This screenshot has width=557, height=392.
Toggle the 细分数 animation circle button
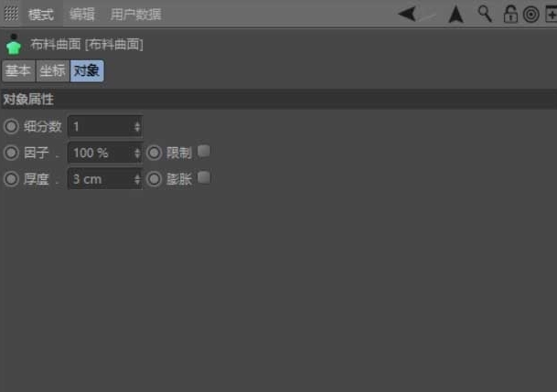click(x=11, y=126)
